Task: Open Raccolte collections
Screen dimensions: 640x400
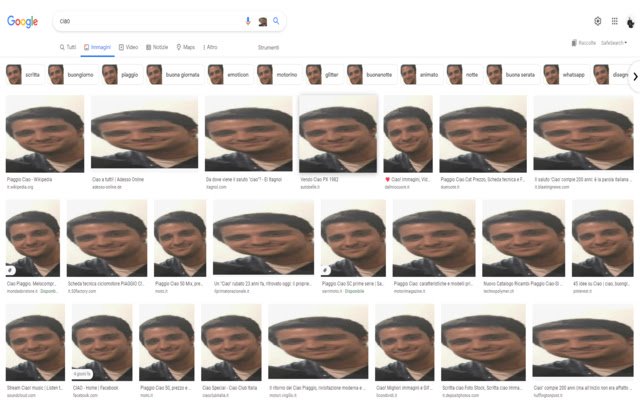Action: click(584, 43)
